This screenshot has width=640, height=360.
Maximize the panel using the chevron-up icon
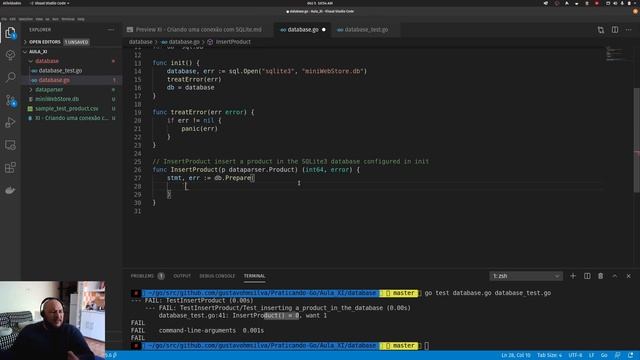[x=615, y=276]
